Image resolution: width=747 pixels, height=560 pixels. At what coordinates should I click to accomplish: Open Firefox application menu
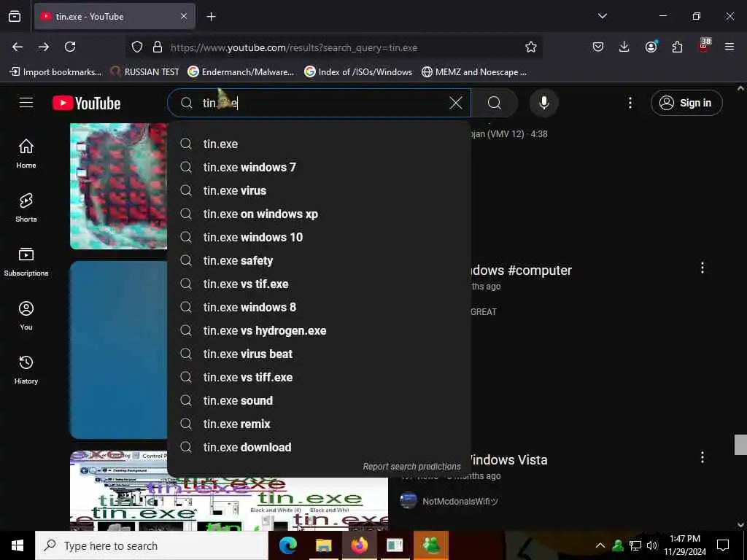(x=729, y=47)
